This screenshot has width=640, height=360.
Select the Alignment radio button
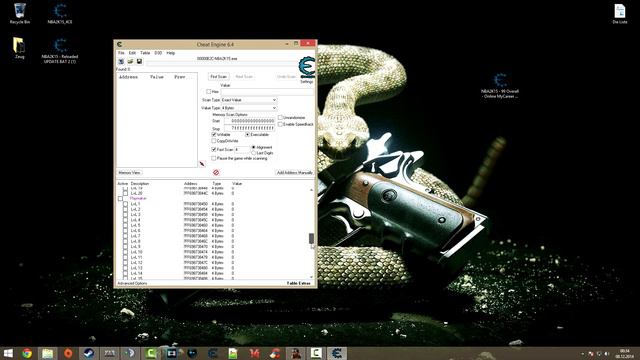253,147
